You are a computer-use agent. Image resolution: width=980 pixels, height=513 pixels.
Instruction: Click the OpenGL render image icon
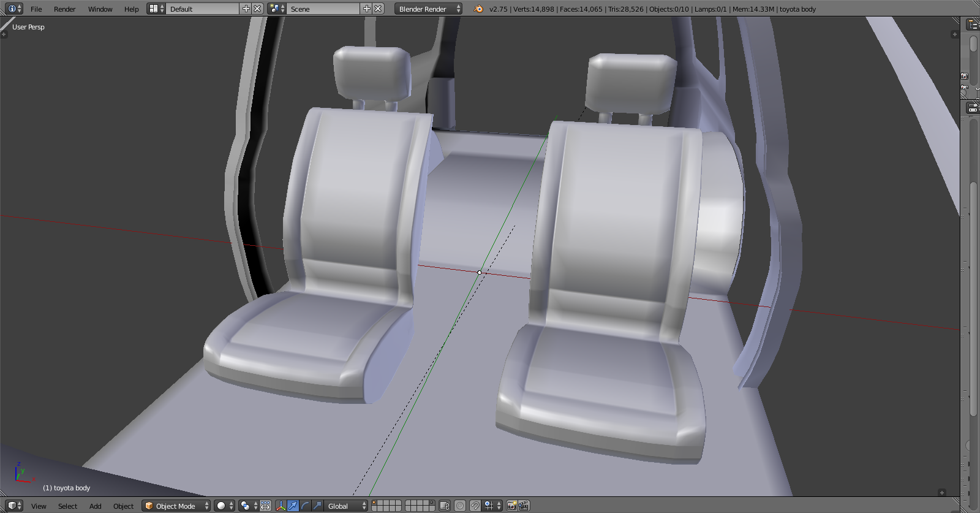(x=511, y=506)
